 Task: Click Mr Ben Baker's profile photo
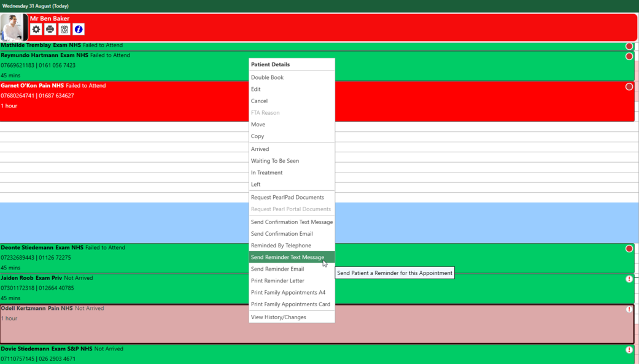tap(13, 27)
